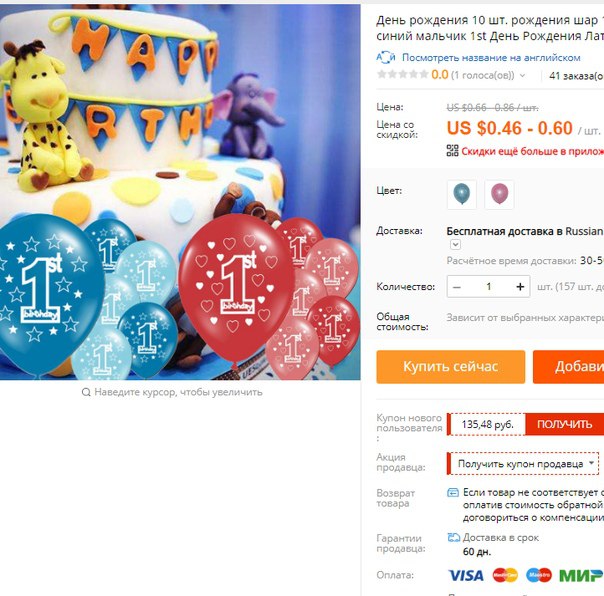Click the on-time delivery guarantee icon
Viewport: 604px width, 596px height.
tap(453, 537)
